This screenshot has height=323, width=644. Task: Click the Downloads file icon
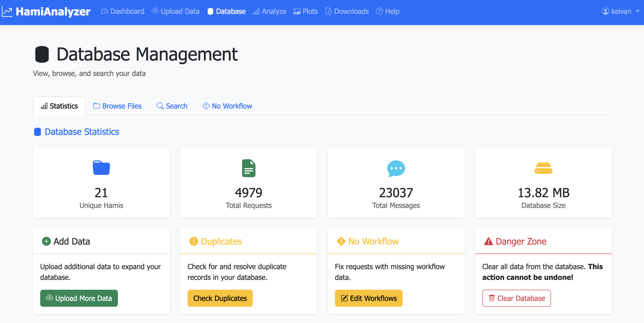click(x=328, y=11)
